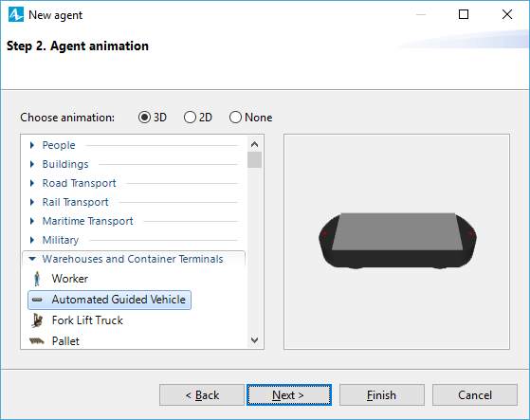Go back with the Back button
The image size is (530, 420).
pyautogui.click(x=202, y=394)
